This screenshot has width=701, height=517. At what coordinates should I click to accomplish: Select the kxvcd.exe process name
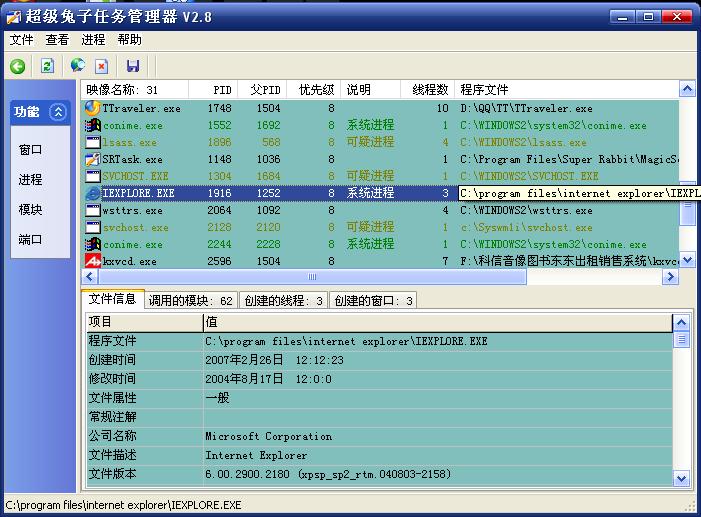[x=130, y=261]
